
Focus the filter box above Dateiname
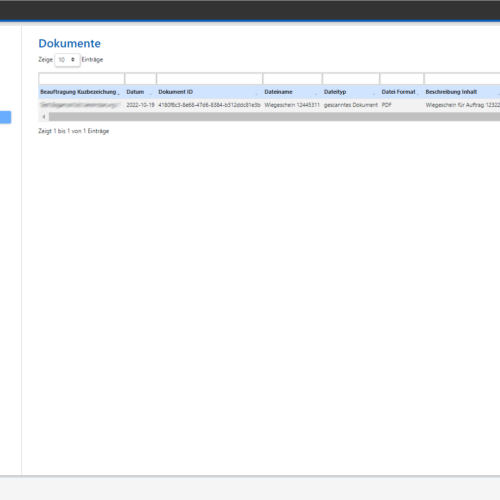[x=292, y=79]
